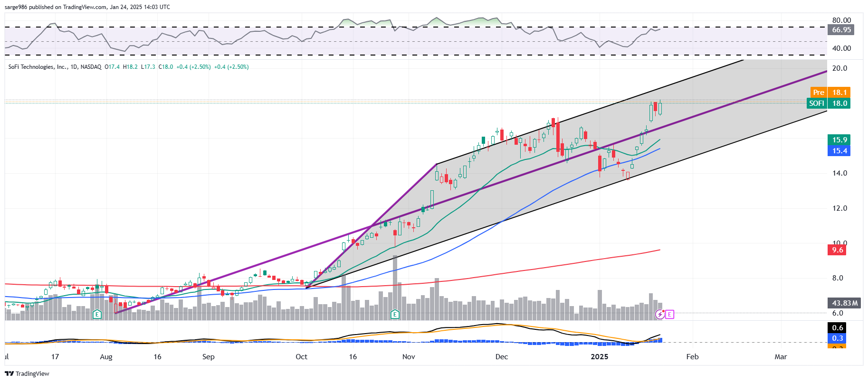Click the green earnings E marker before Nov
868x382 pixels.
(395, 314)
